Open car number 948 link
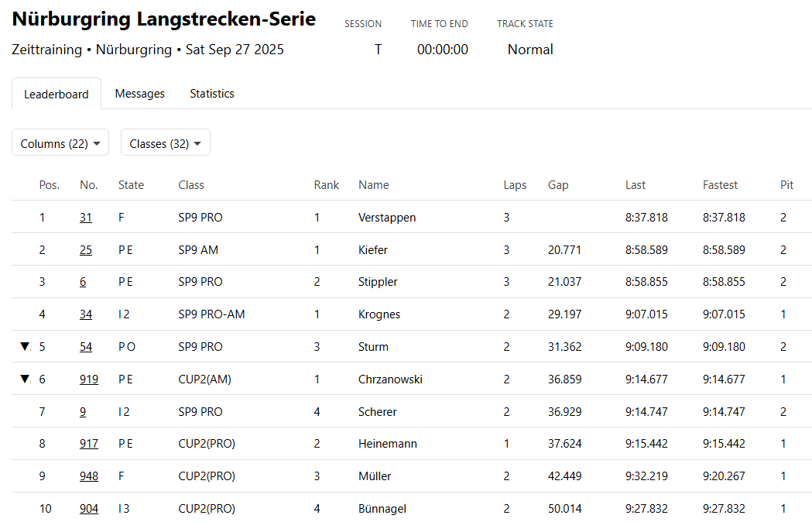Image resolution: width=812 pixels, height=522 pixels. click(x=89, y=476)
